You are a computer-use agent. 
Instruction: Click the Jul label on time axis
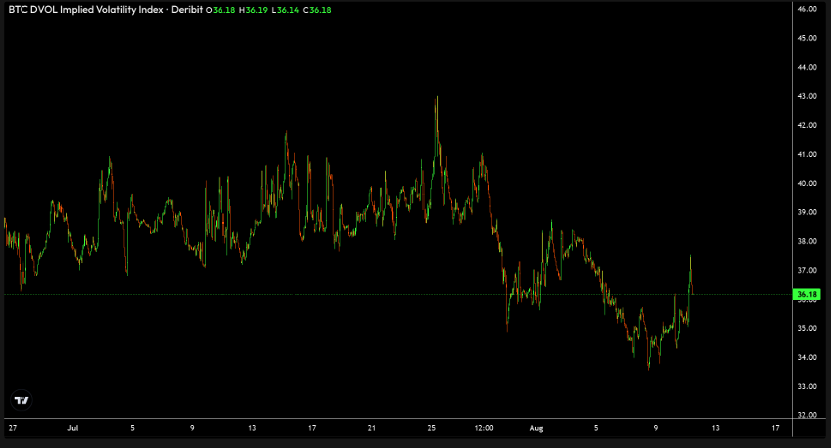(72, 428)
